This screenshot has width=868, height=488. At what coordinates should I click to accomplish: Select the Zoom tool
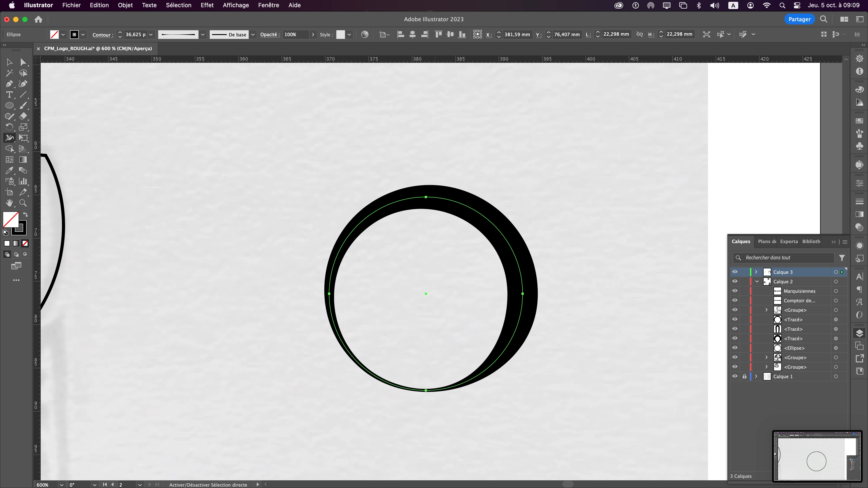click(23, 203)
